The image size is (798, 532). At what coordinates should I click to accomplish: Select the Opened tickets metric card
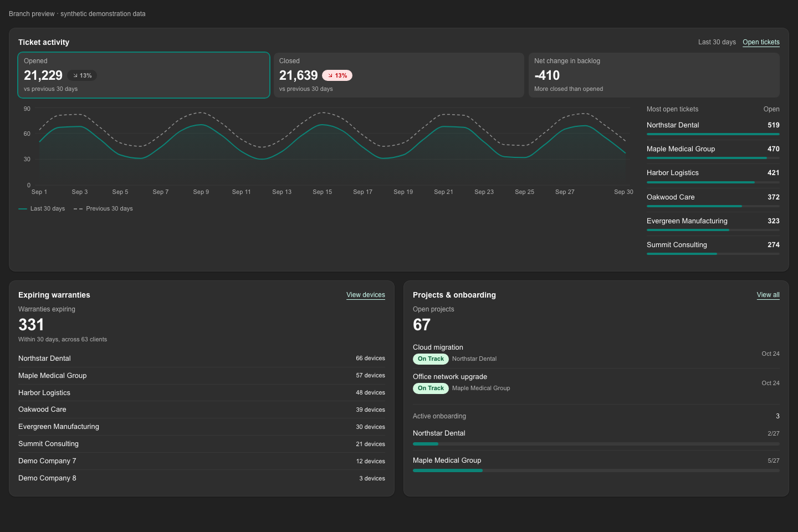tap(144, 75)
